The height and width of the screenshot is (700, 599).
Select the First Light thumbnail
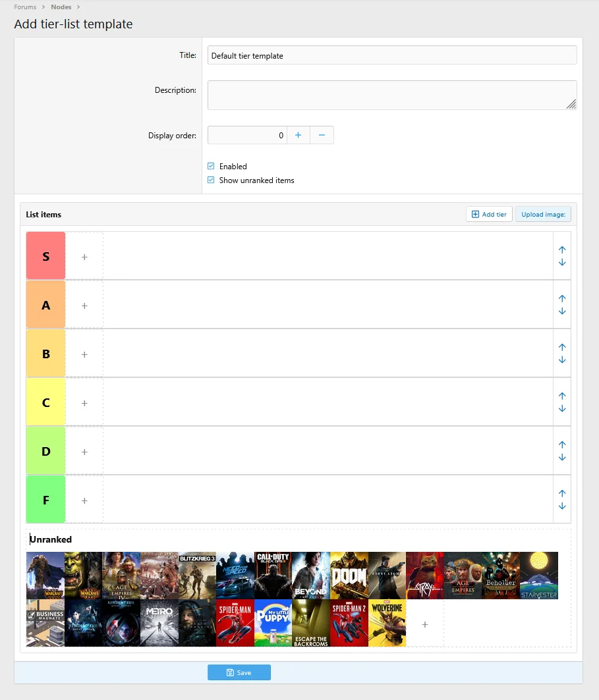387,576
